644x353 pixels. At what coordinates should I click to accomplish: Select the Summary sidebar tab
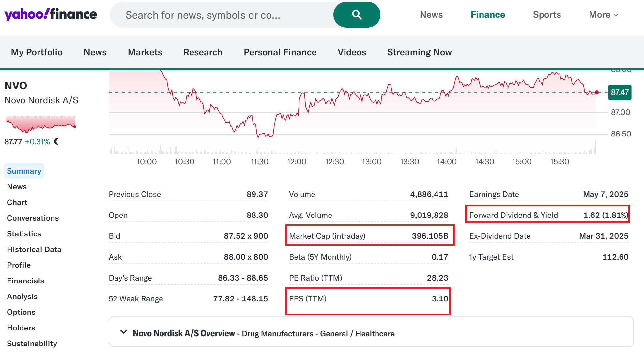click(x=24, y=171)
